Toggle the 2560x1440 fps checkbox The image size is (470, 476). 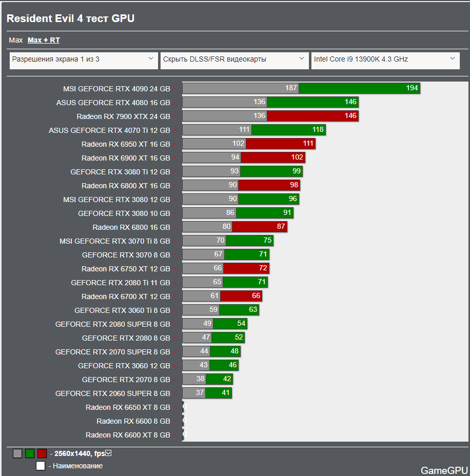[108, 453]
